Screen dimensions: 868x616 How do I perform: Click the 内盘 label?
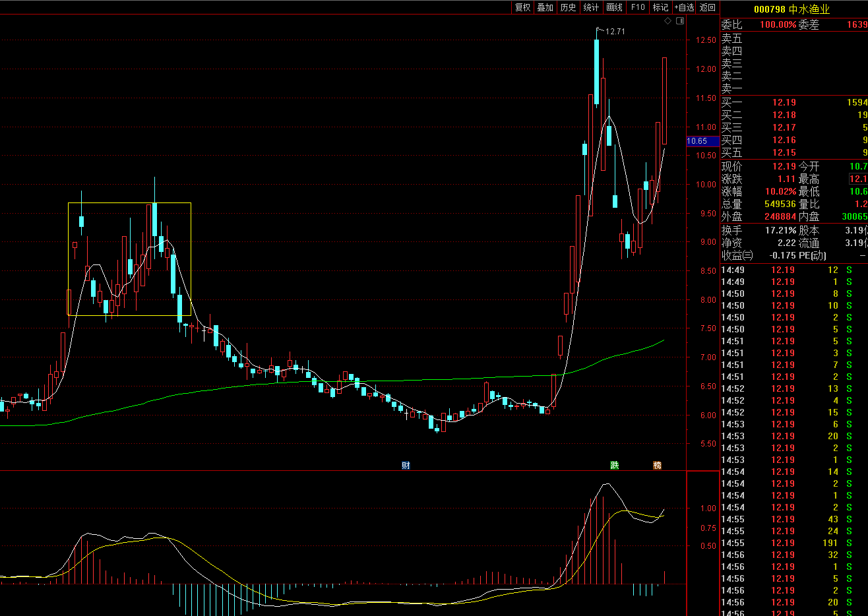(809, 216)
